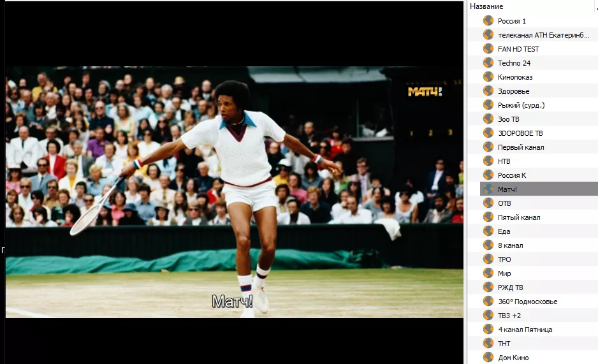Click the globe icon beside Рыжий (сурд.)
The image size is (598, 364).
488,105
